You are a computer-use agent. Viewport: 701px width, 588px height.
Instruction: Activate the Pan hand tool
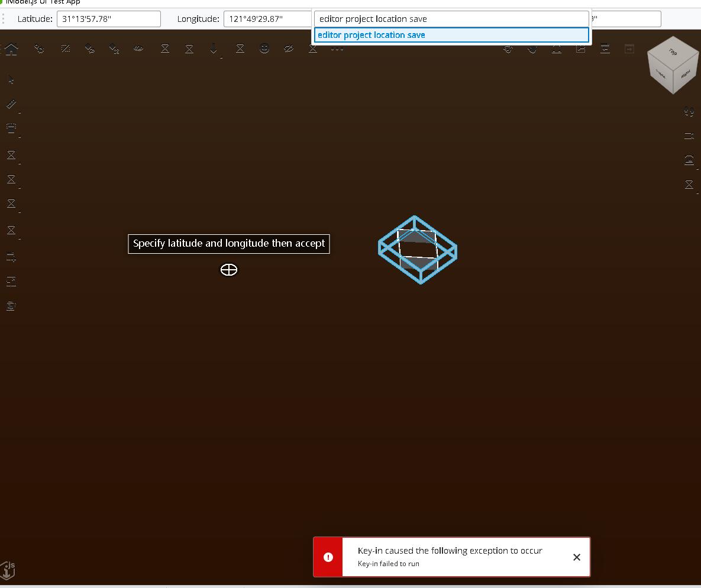[x=532, y=49]
